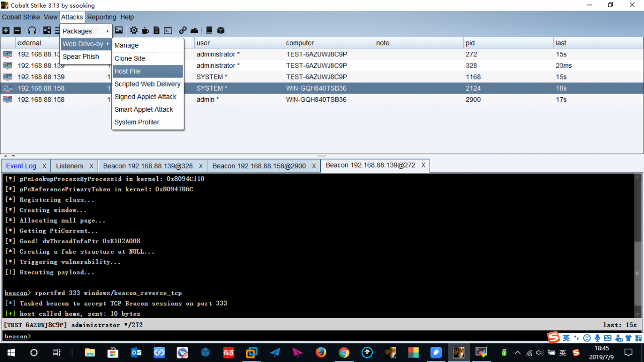Image resolution: width=644 pixels, height=362 pixels.
Task: Select Host File menu entry
Action: click(x=147, y=71)
